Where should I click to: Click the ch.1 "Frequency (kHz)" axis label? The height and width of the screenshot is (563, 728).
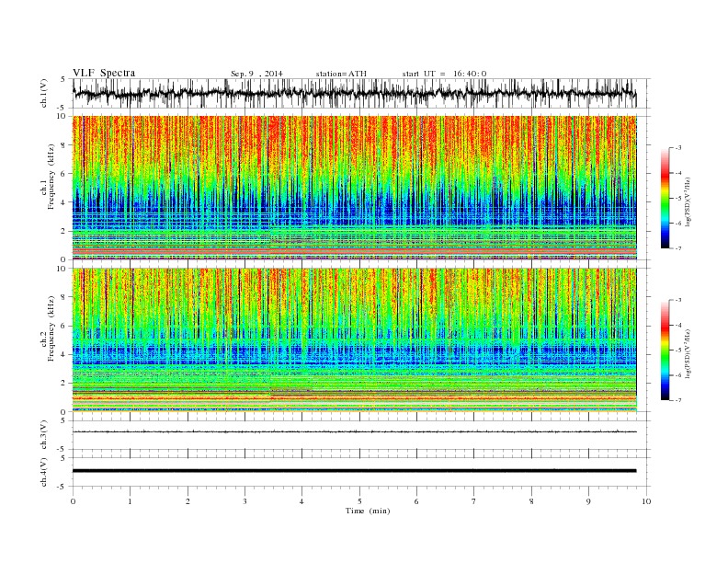51,177
